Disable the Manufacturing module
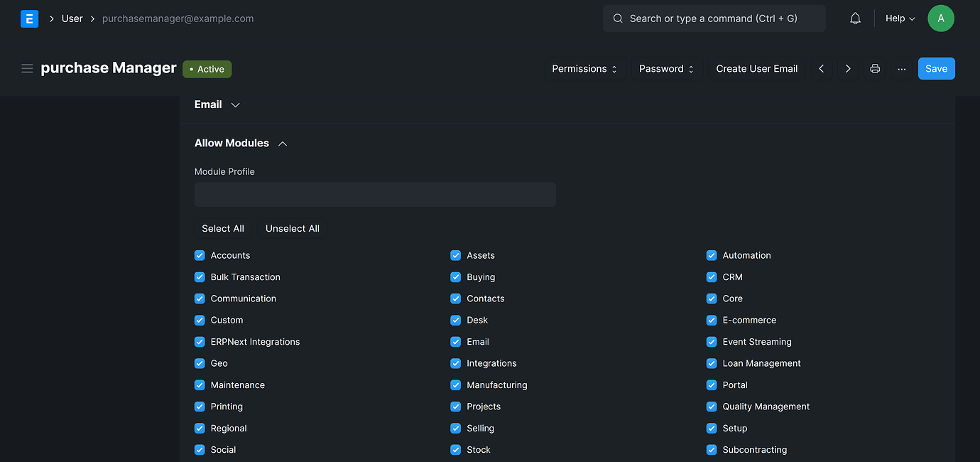980x462 pixels. [x=455, y=385]
